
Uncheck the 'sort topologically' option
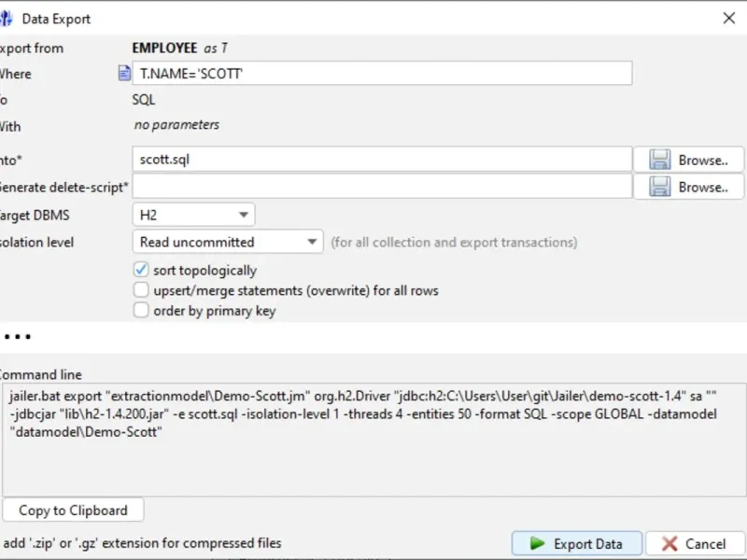pyautogui.click(x=141, y=270)
